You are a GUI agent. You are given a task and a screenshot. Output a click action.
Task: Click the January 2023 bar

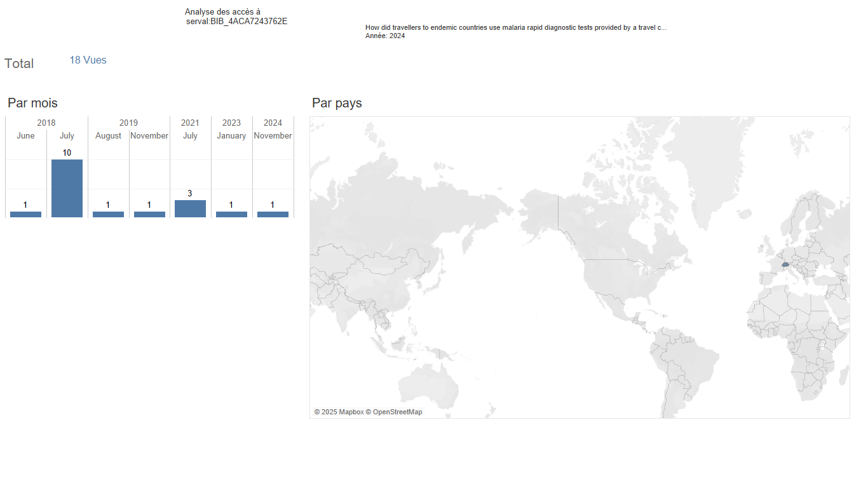231,214
